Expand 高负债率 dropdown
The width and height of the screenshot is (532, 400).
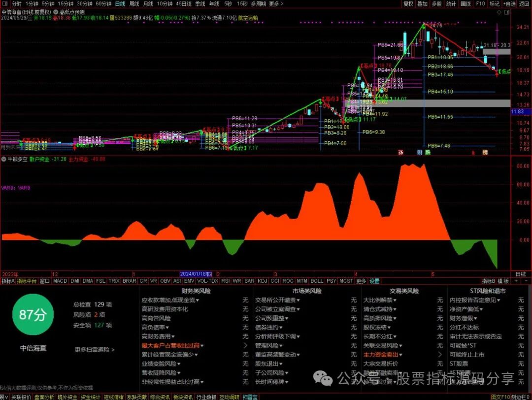tap(167, 328)
